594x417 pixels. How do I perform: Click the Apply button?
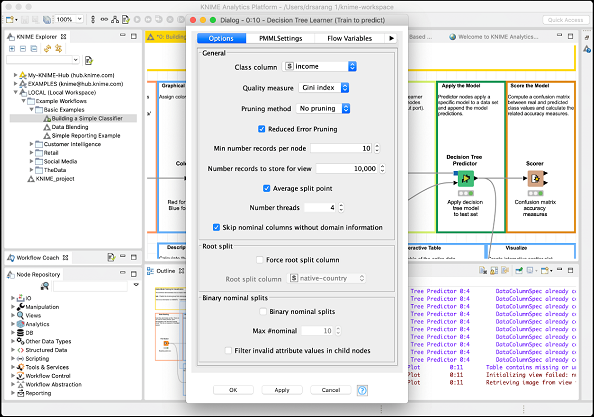pyautogui.click(x=282, y=390)
